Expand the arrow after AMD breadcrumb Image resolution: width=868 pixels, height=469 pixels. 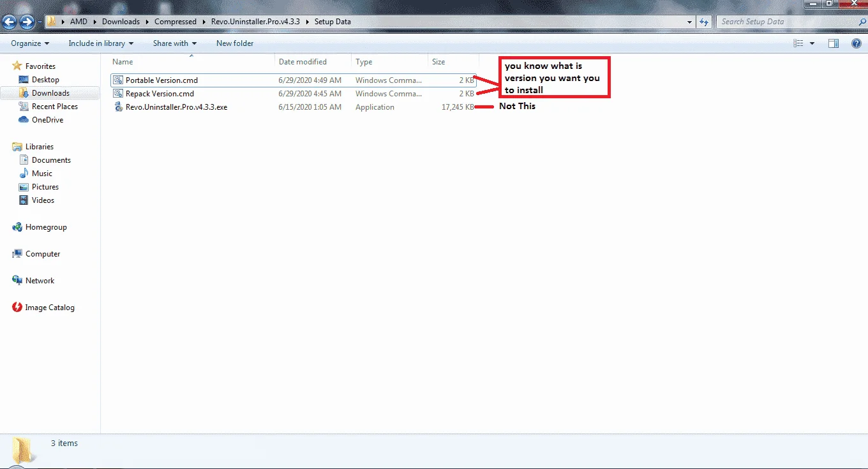click(94, 22)
